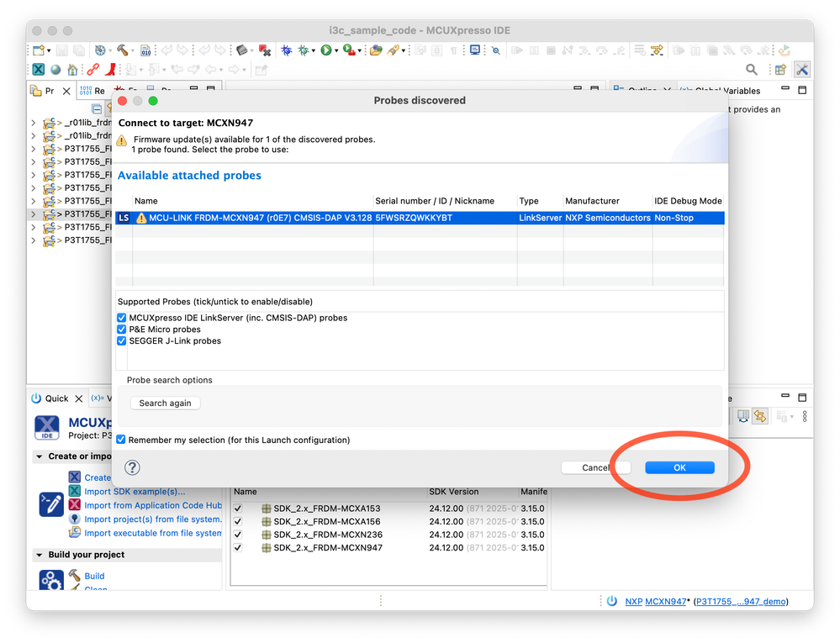Click the GUI flash tool chip icon

point(242,50)
